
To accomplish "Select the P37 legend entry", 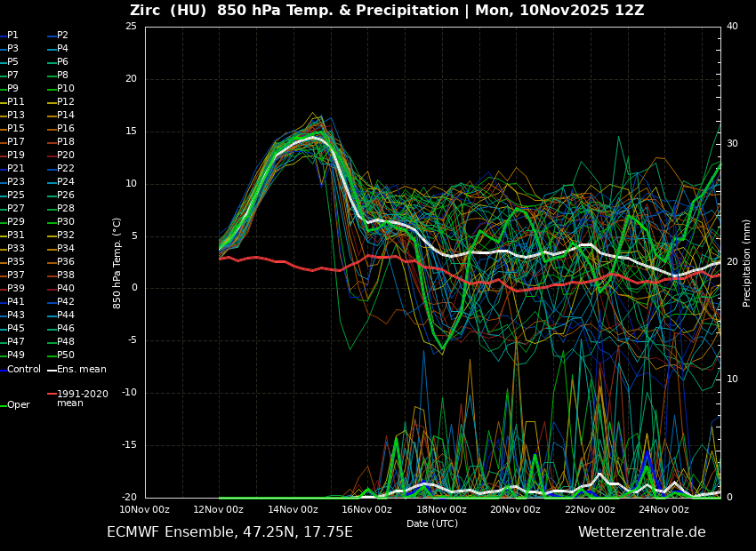I will [16, 275].
